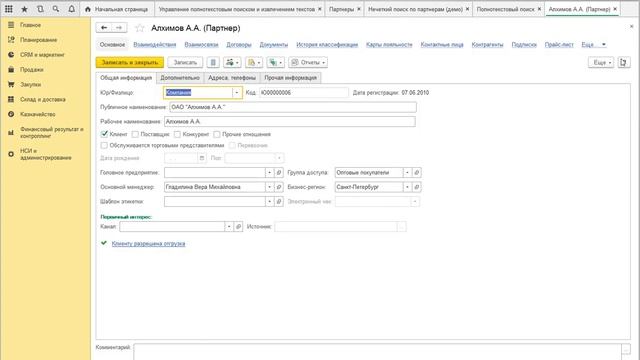Expand Бизнес-регион dropdown arrow
This screenshot has height=360, width=640.
[407, 187]
